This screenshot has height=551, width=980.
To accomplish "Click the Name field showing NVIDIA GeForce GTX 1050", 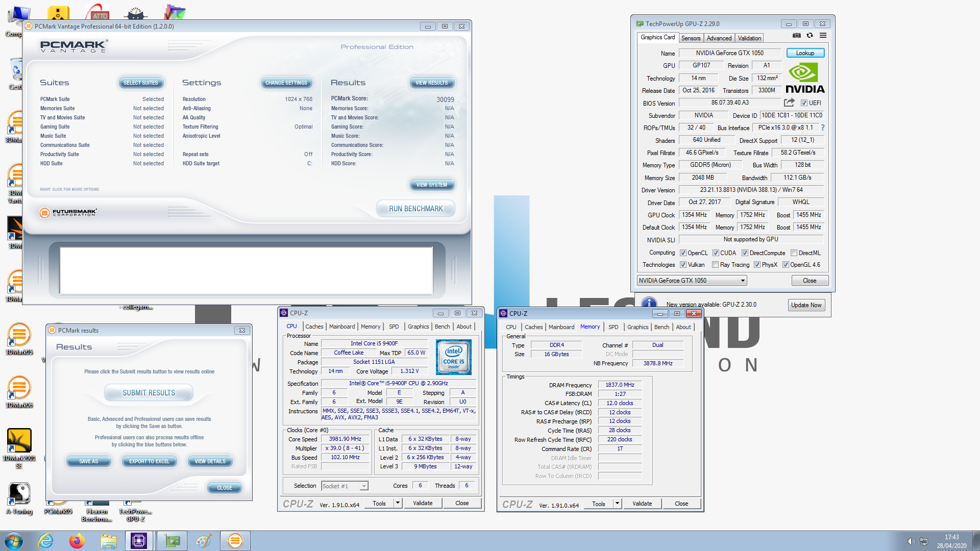I will click(x=729, y=53).
